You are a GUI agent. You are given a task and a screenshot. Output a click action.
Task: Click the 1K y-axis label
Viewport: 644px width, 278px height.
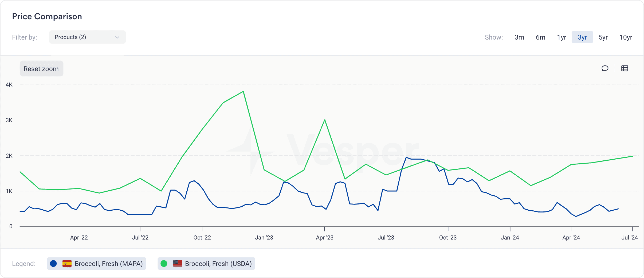(9, 191)
